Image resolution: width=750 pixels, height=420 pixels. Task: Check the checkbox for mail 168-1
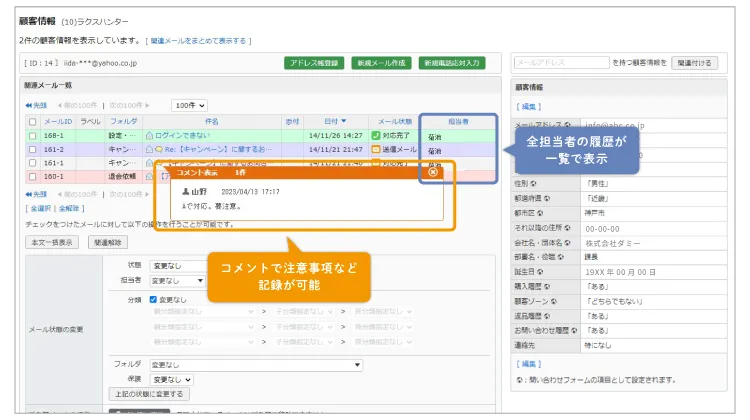tap(33, 136)
